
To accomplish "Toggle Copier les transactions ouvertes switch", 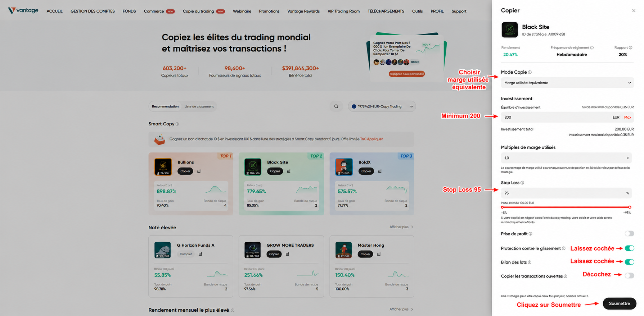I will pyautogui.click(x=629, y=276).
